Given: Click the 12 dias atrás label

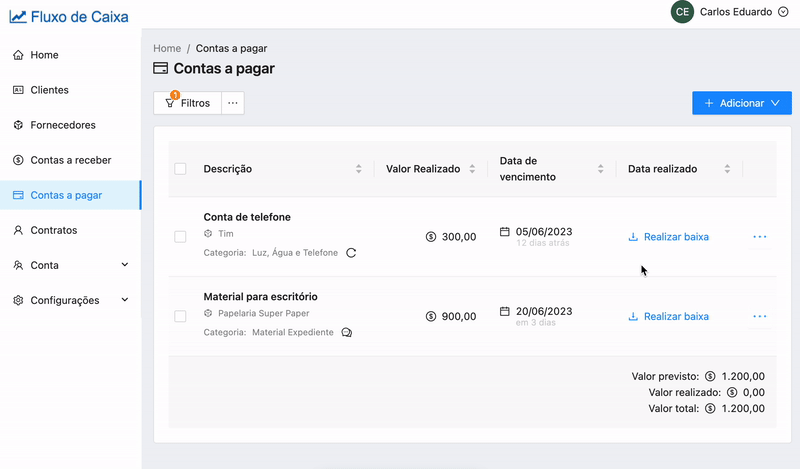Looking at the screenshot, I should pos(542,243).
